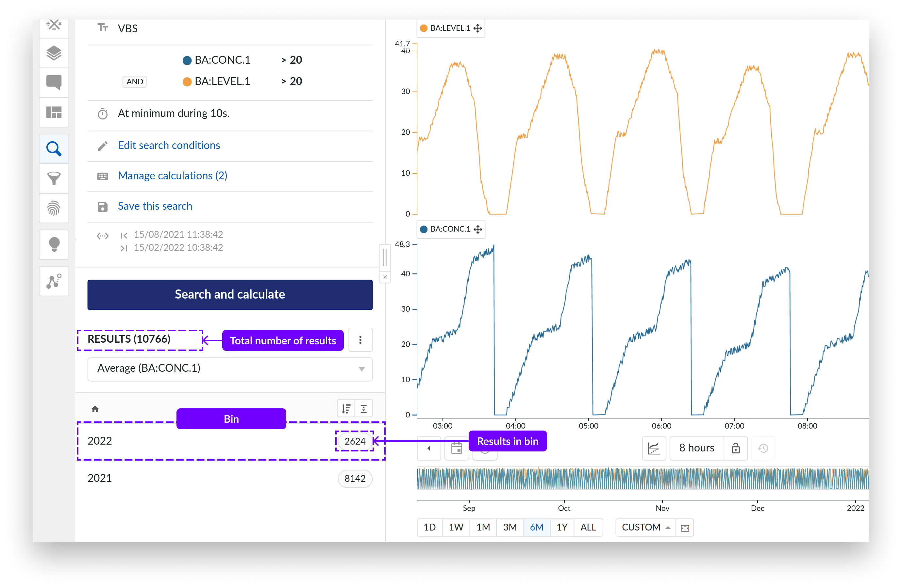Image resolution: width=902 pixels, height=588 pixels.
Task: Select the filter funnel icon
Action: point(54,178)
